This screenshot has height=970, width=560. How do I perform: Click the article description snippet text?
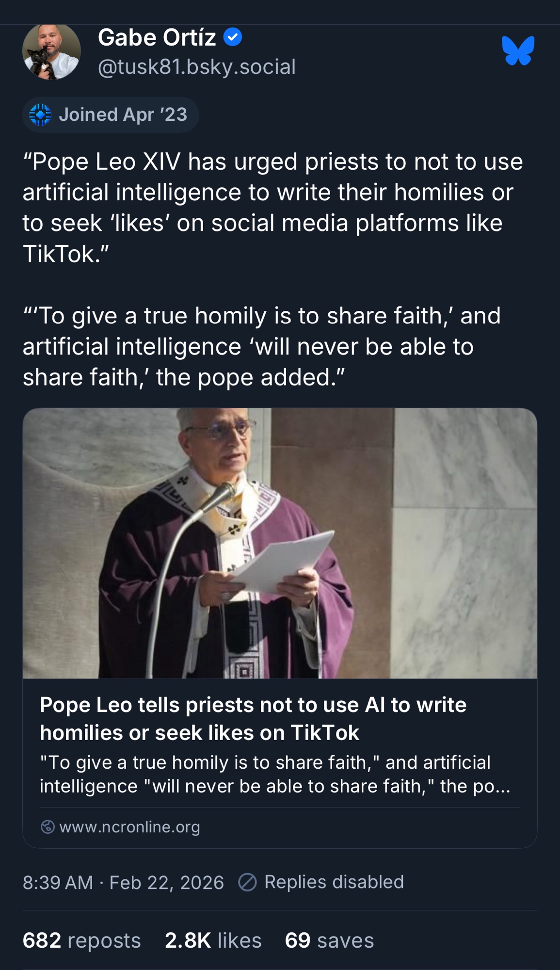pyautogui.click(x=274, y=774)
